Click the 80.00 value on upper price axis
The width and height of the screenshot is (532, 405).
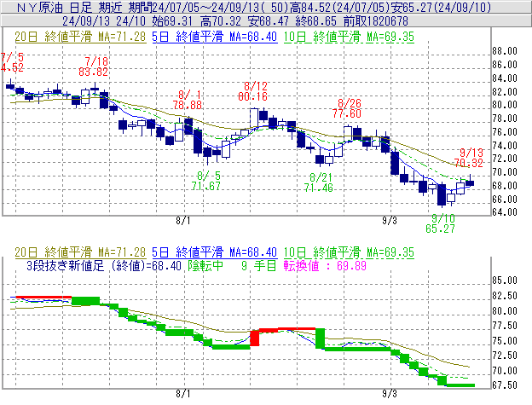[505, 105]
